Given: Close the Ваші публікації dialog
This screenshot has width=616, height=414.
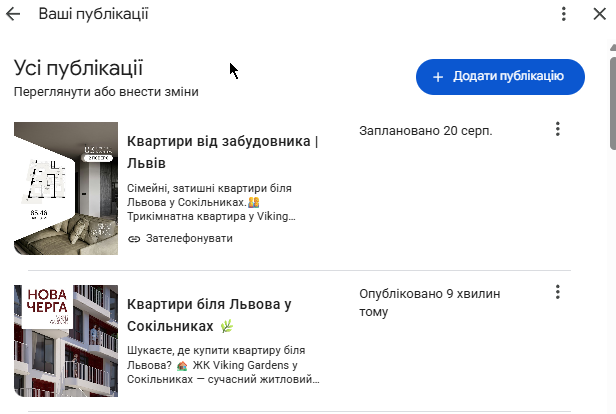Looking at the screenshot, I should (600, 14).
